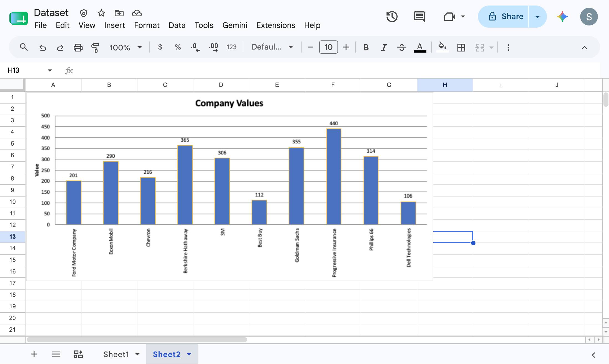The image size is (609, 364).
Task: Toggle bold formatting
Action: [366, 48]
